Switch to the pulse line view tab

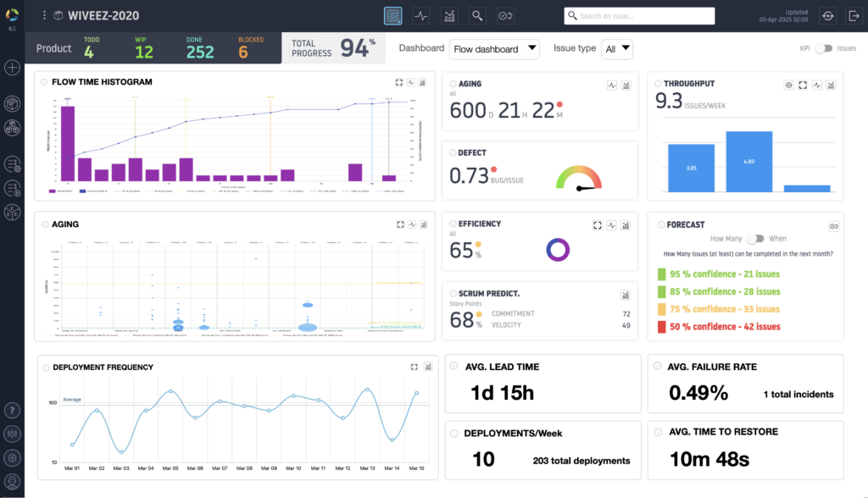pos(421,16)
